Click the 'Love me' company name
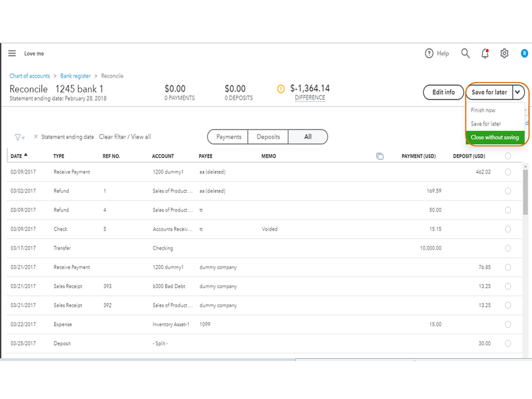Image resolution: width=532 pixels, height=399 pixels. (x=34, y=54)
